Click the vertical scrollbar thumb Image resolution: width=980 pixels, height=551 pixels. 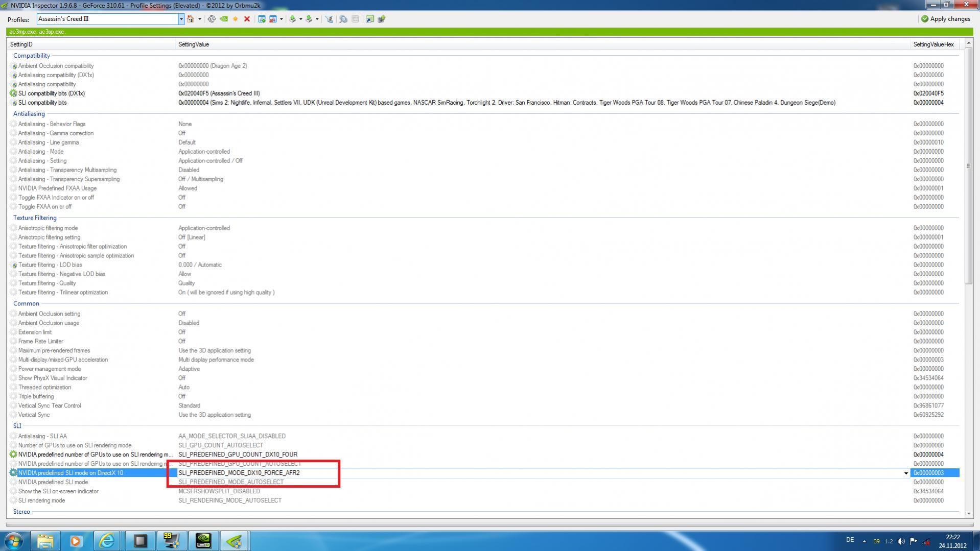[968, 166]
